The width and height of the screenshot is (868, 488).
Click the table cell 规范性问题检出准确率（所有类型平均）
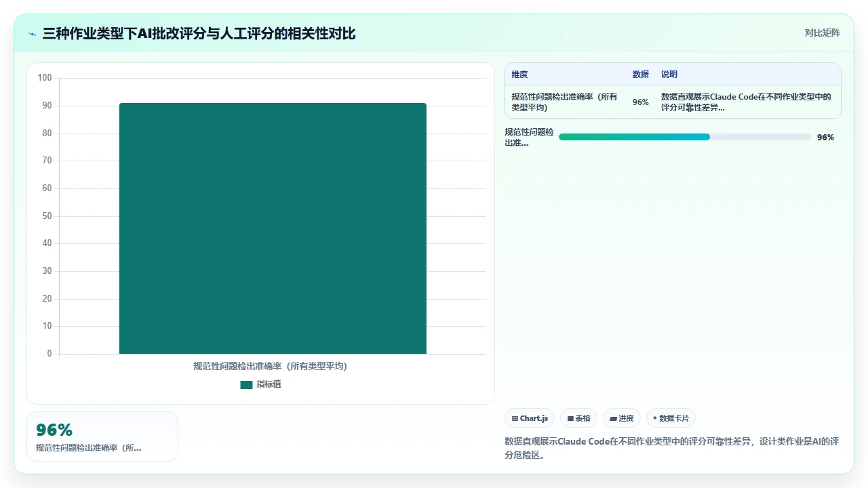(565, 102)
